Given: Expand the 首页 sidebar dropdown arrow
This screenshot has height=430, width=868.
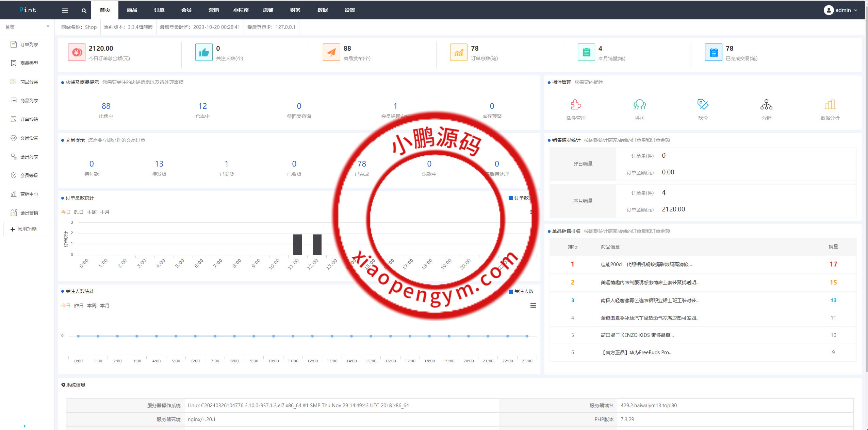Looking at the screenshot, I should (48, 27).
